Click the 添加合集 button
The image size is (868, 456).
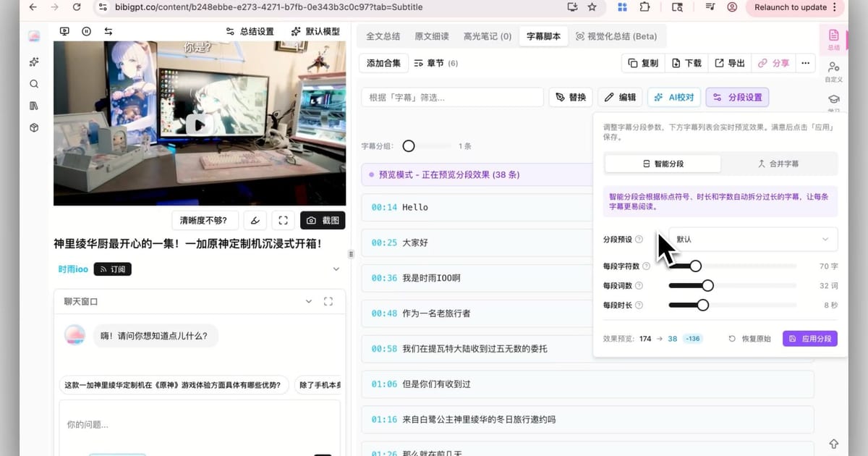tap(383, 63)
